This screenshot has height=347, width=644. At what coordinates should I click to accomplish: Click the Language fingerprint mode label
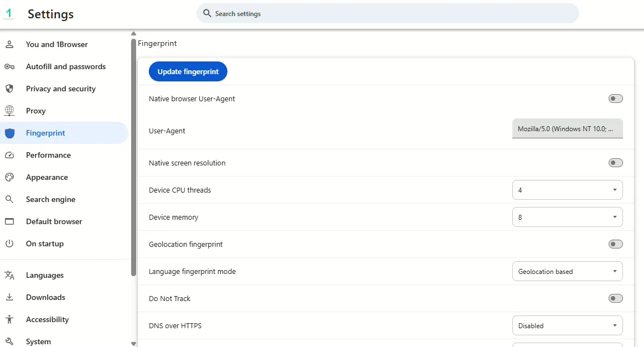tap(192, 271)
